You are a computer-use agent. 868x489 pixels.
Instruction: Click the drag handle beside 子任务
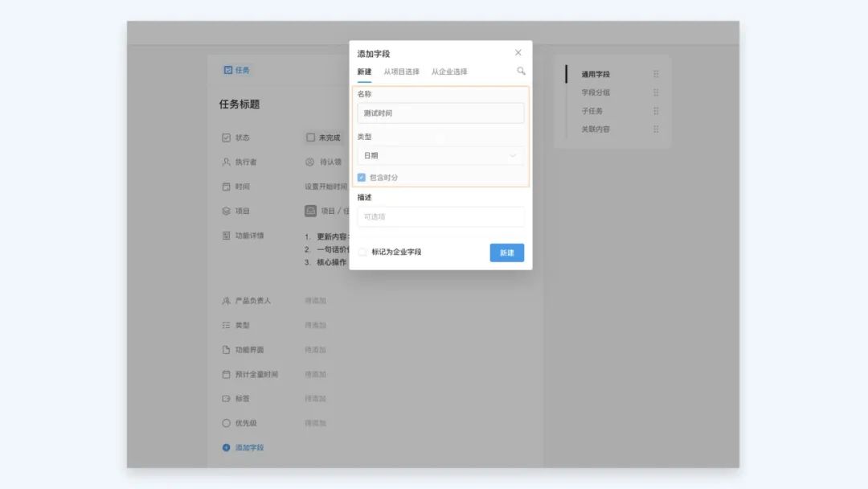tap(656, 111)
